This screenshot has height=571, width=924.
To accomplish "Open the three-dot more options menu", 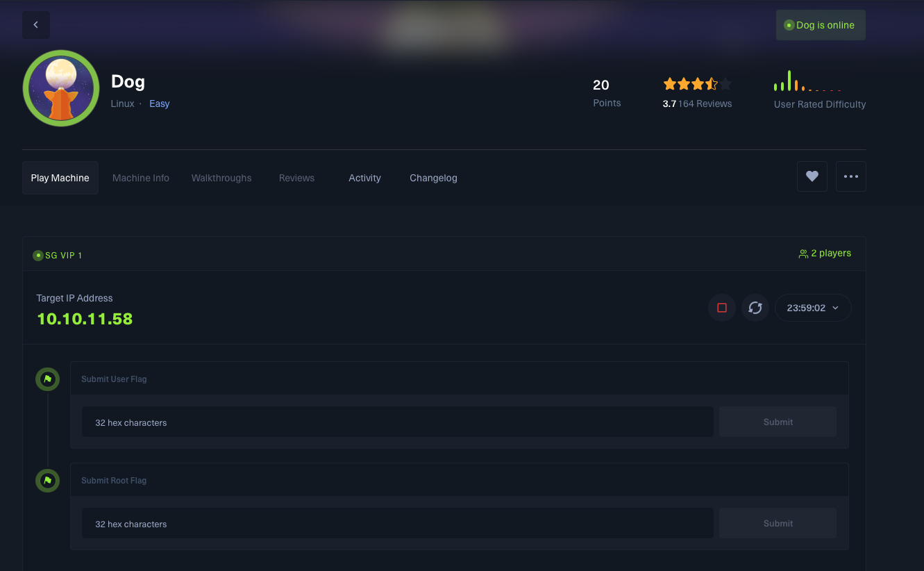I will [x=850, y=176].
